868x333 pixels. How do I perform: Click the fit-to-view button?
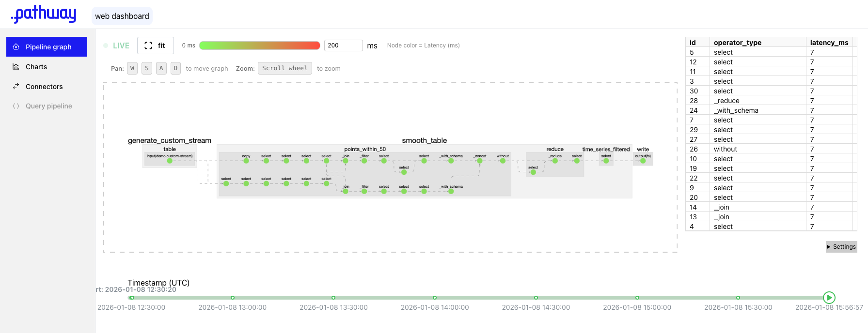pyautogui.click(x=155, y=45)
